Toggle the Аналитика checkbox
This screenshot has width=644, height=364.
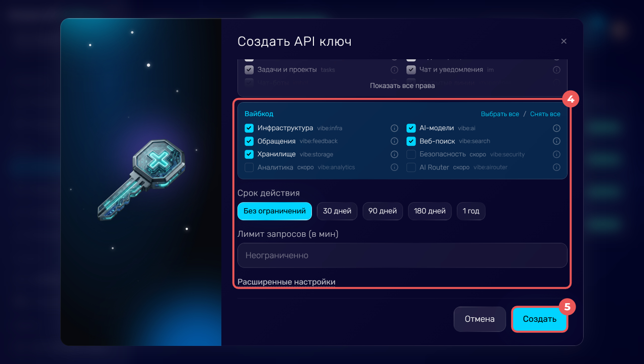coord(249,167)
